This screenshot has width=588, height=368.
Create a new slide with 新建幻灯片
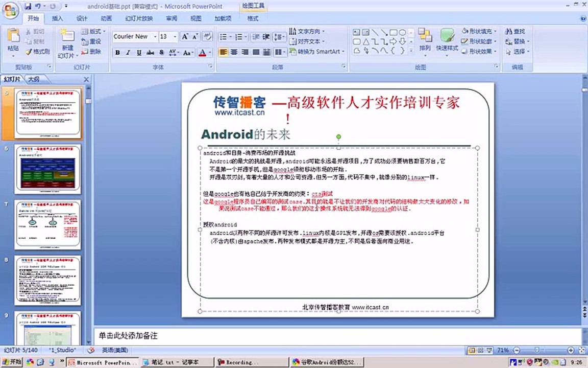point(68,44)
